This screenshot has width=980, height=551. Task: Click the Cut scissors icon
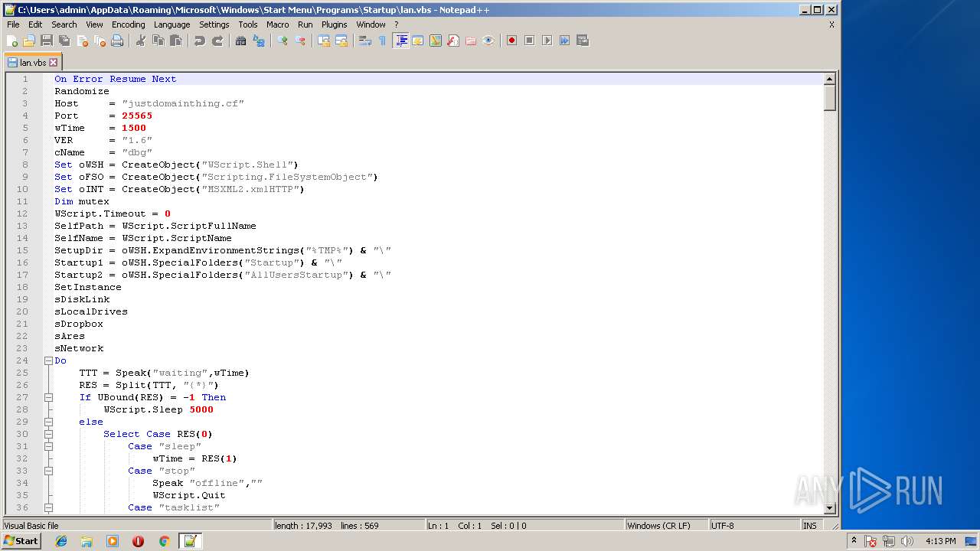point(141,41)
